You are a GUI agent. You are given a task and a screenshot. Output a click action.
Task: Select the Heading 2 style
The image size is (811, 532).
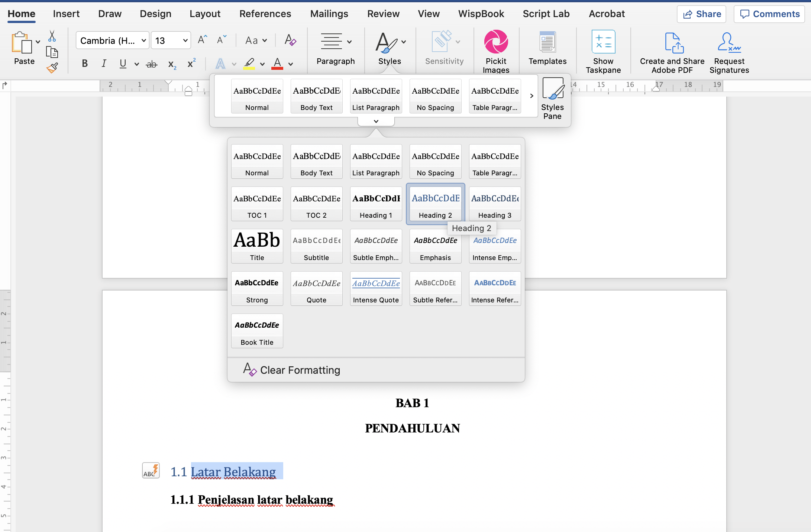coord(435,204)
